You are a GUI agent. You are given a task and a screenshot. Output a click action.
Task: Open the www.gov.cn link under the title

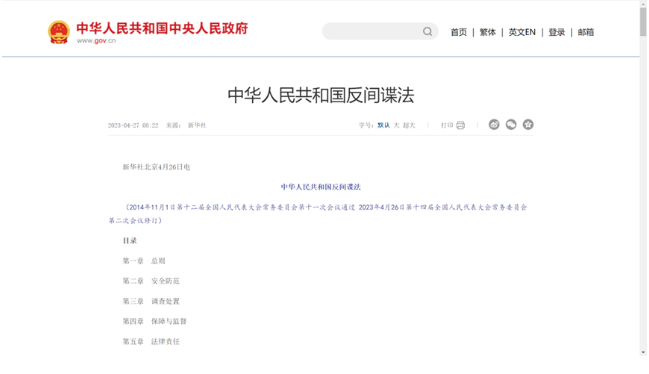(x=96, y=41)
